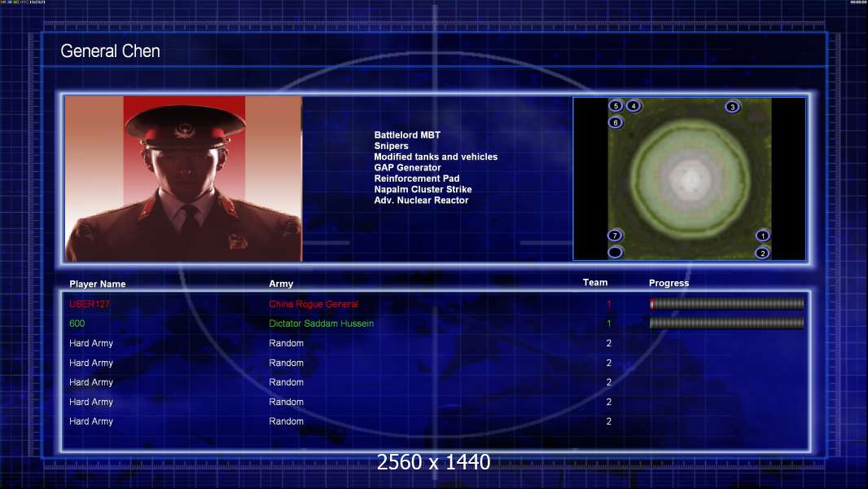Click "GAP Generator" in the list
Viewport: 868px width, 489px height.
(407, 167)
